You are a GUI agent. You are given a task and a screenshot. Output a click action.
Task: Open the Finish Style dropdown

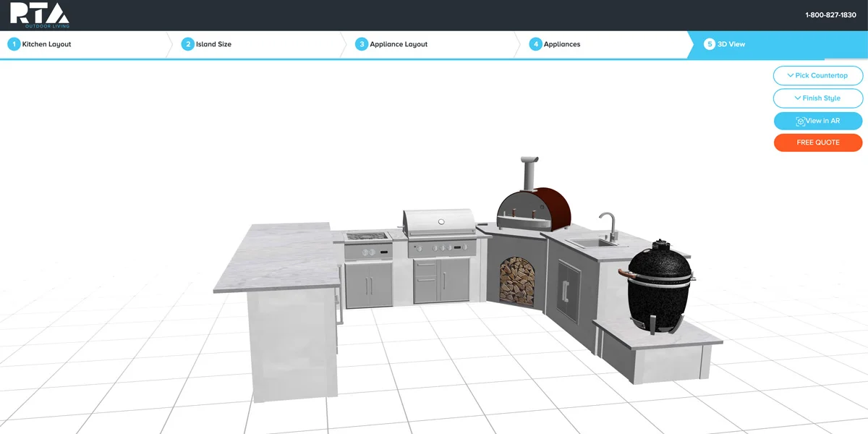[x=818, y=98]
